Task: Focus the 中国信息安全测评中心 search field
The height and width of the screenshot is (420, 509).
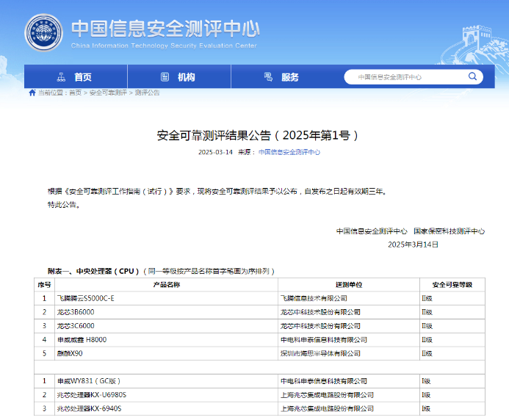Action: (404, 77)
